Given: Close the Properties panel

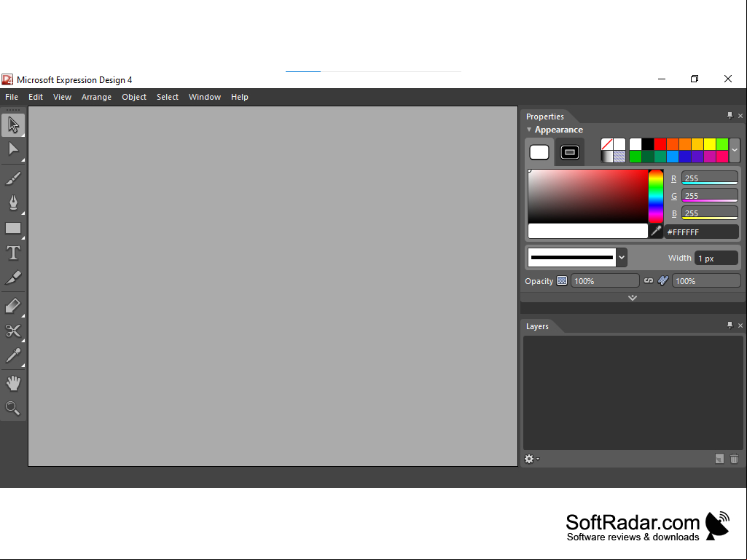Looking at the screenshot, I should click(x=740, y=116).
